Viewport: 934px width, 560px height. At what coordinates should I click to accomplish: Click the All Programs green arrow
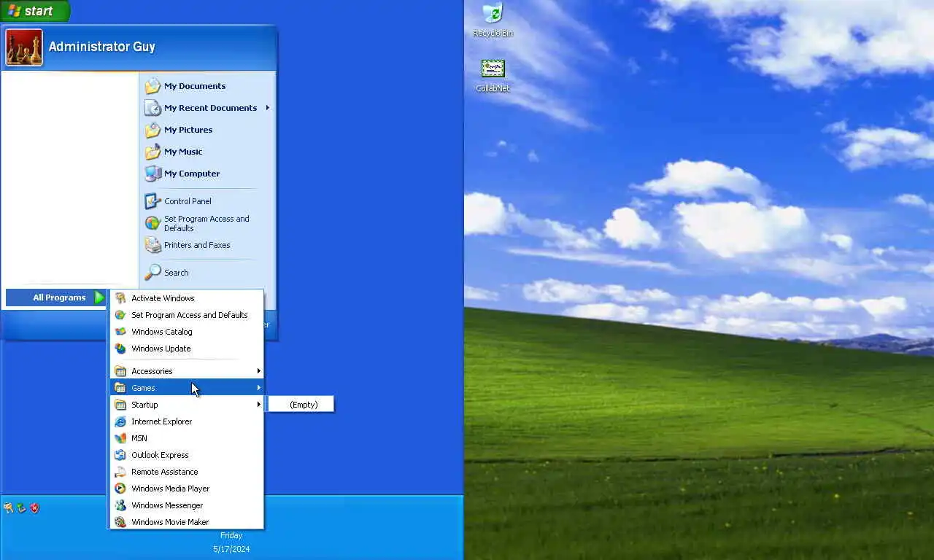click(100, 297)
